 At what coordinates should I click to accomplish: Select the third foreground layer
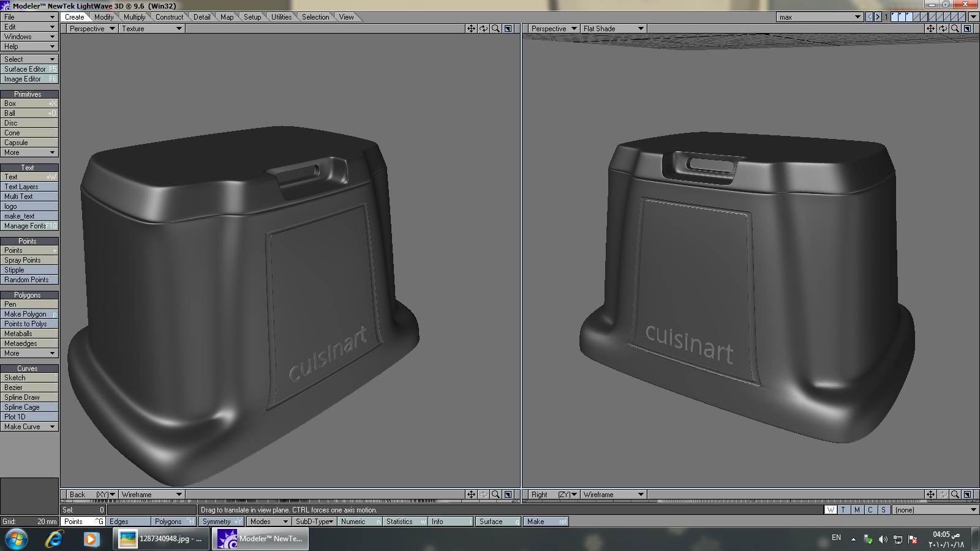click(909, 17)
